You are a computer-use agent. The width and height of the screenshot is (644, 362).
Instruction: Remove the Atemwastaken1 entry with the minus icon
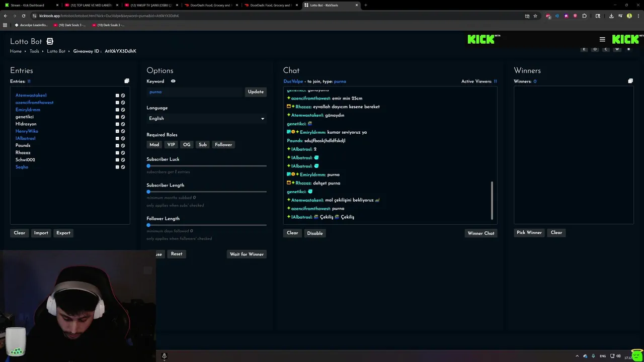coord(117,96)
